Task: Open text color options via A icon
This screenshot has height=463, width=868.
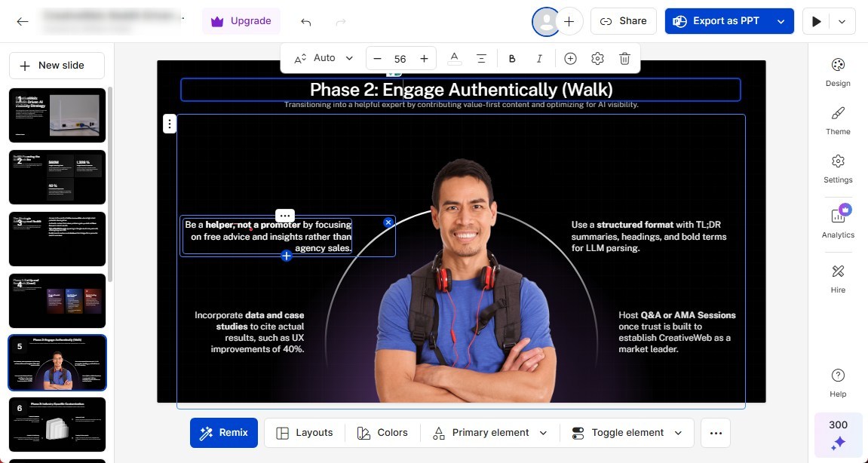Action: [453, 58]
